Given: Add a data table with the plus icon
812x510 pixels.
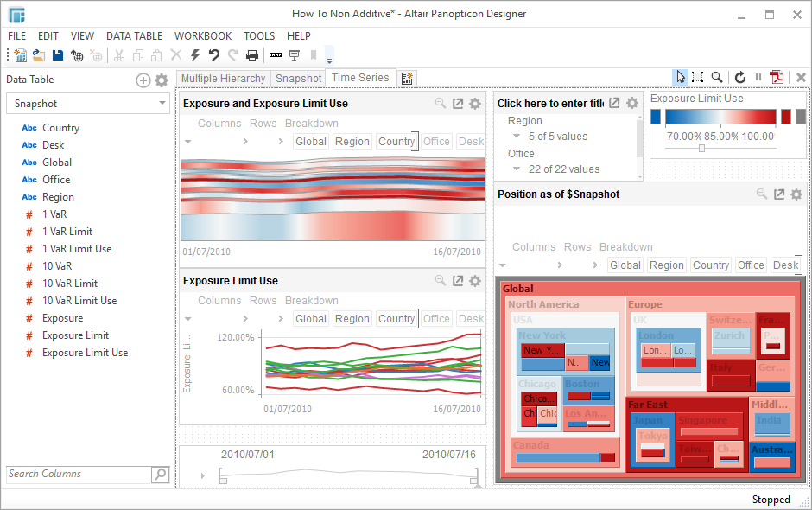Looking at the screenshot, I should pos(143,80).
